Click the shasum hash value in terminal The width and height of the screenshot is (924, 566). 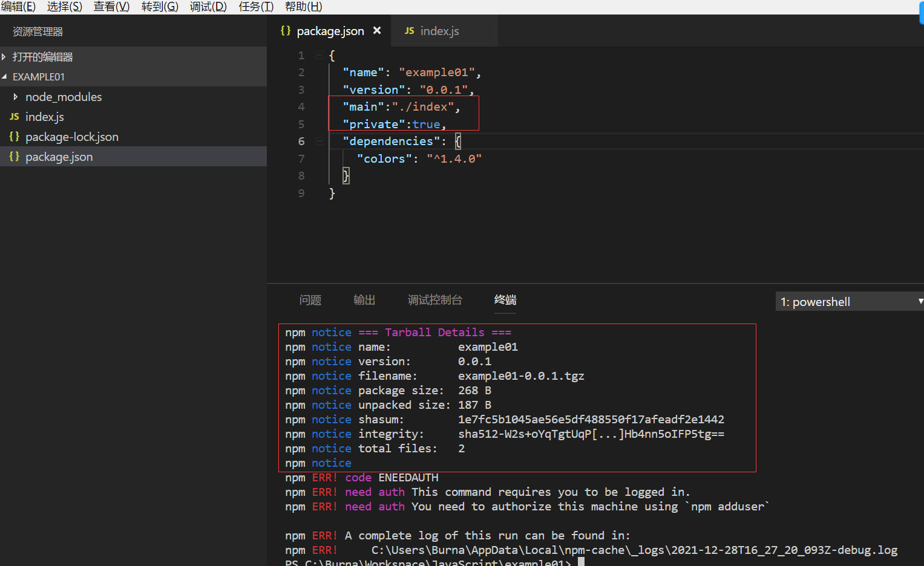pos(591,420)
